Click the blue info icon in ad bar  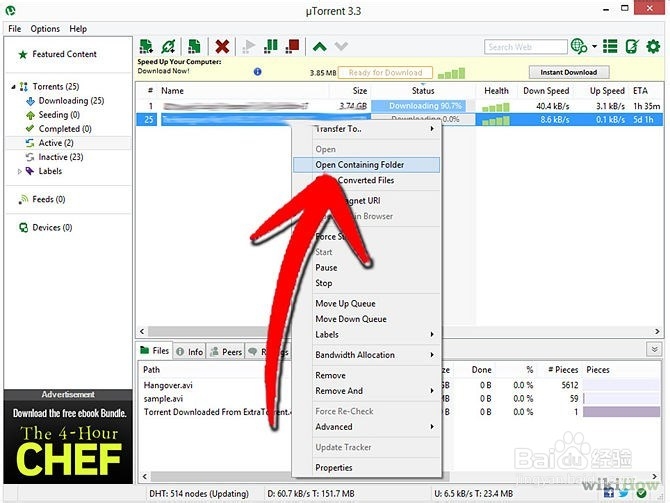(257, 71)
